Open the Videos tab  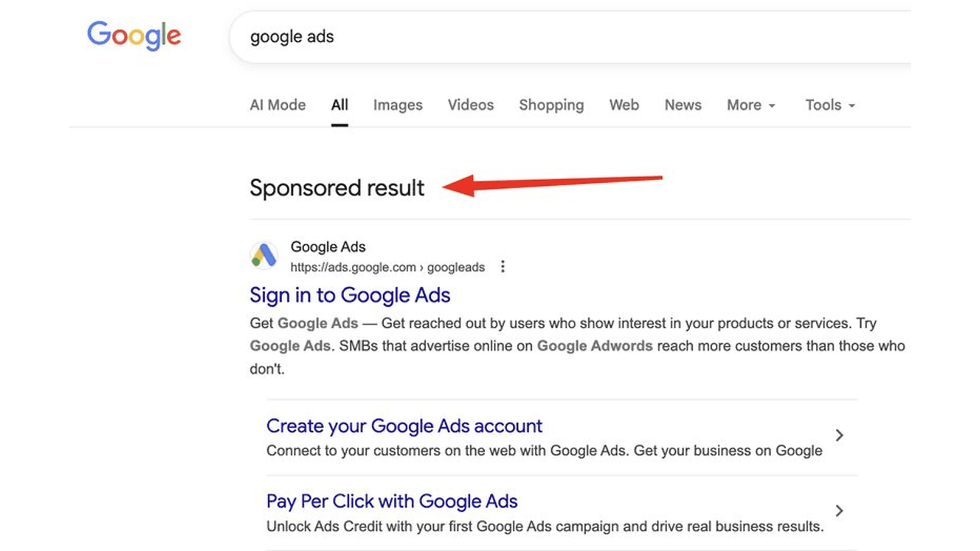(x=471, y=105)
